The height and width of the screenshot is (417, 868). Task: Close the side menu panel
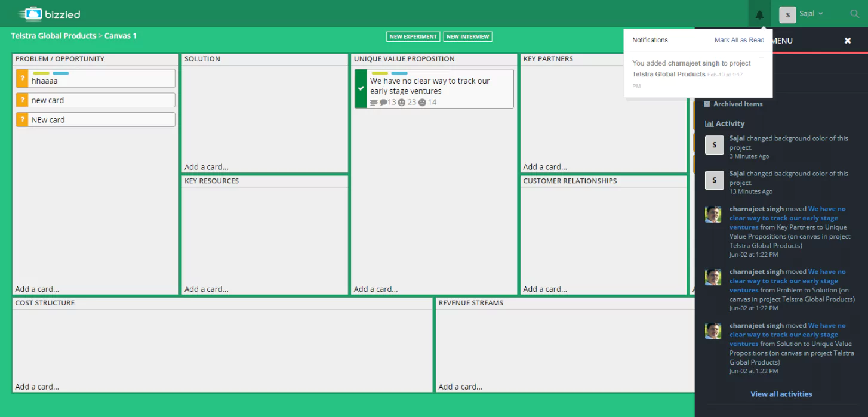[847, 41]
